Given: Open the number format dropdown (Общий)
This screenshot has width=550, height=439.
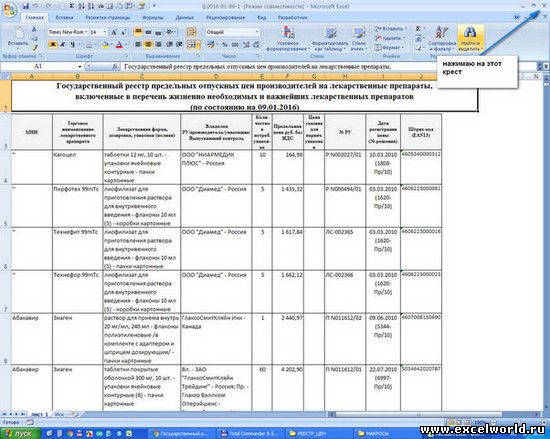Looking at the screenshot, I should [257, 32].
